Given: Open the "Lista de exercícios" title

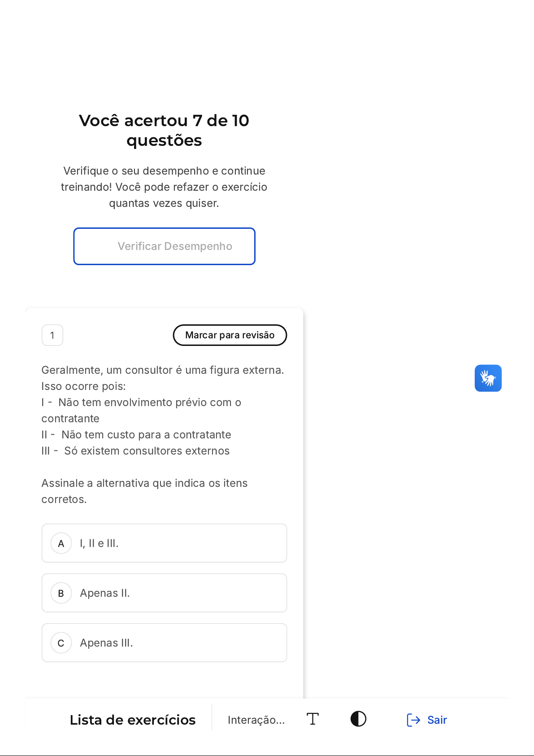Looking at the screenshot, I should pos(133,720).
